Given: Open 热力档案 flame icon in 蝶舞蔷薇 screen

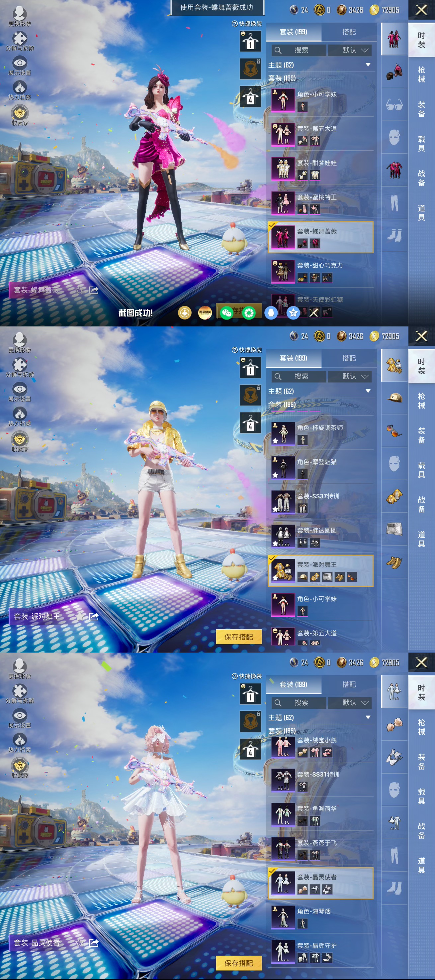Looking at the screenshot, I should point(20,87).
